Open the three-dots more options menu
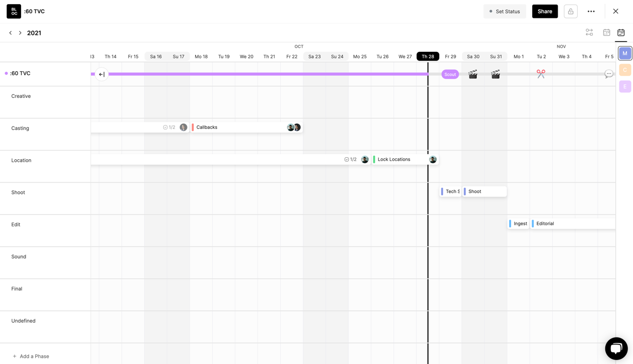This screenshot has width=633, height=364. click(x=591, y=11)
